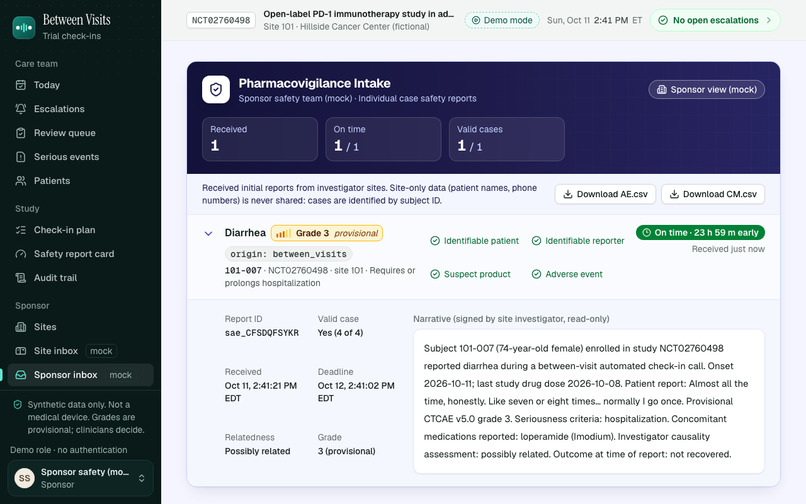Click the Review queue clipboard icon
Screen dimensions: 806x504
pyautogui.click(x=21, y=133)
